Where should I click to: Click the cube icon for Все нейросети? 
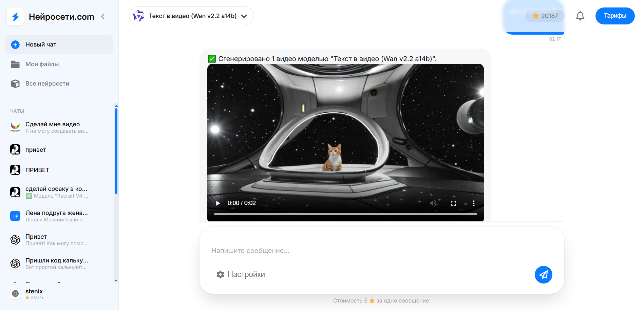point(15,84)
